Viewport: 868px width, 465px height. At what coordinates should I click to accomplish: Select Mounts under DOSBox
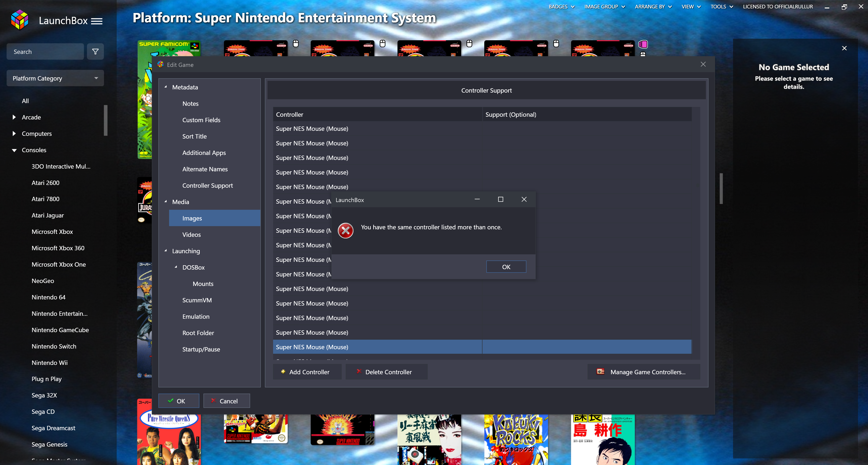pyautogui.click(x=203, y=283)
